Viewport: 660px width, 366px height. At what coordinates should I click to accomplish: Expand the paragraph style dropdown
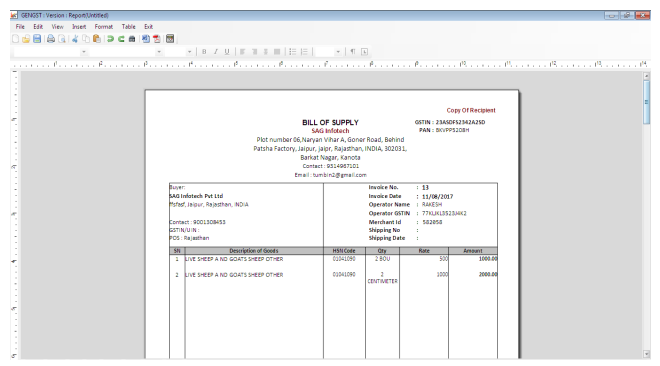pyautogui.click(x=84, y=52)
